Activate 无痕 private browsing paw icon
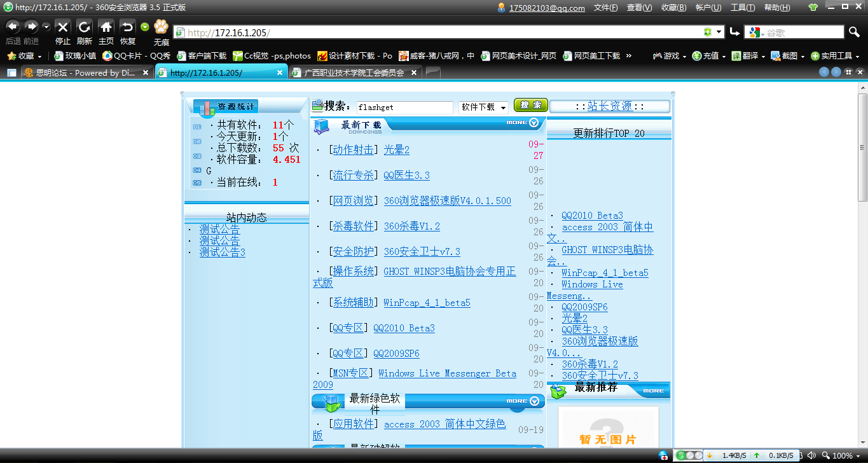This screenshot has width=868, height=463. (x=162, y=27)
